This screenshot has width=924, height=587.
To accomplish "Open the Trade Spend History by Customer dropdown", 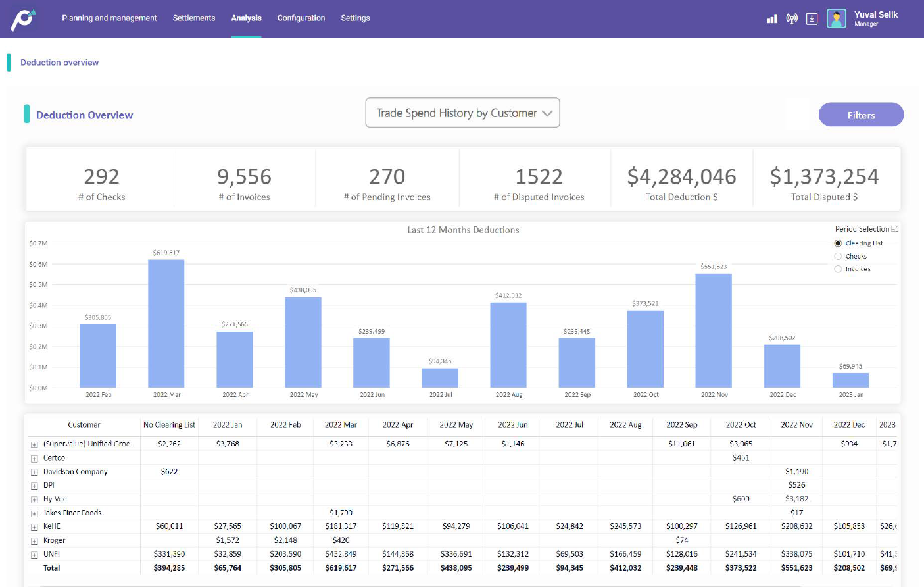I will [462, 113].
